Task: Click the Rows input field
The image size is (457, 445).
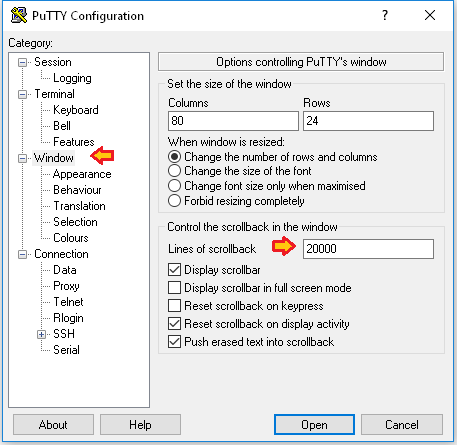Action: click(368, 121)
